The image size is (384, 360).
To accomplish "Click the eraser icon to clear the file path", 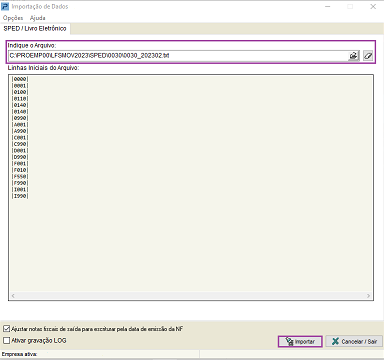I will pos(368,56).
